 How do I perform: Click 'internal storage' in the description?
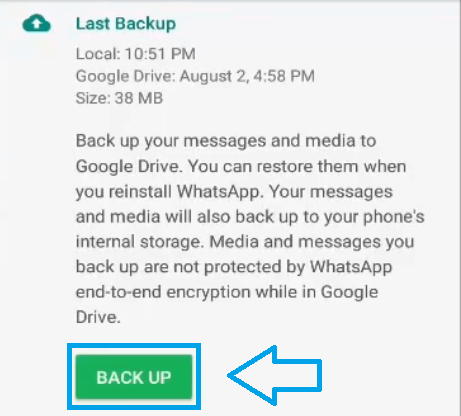138,242
